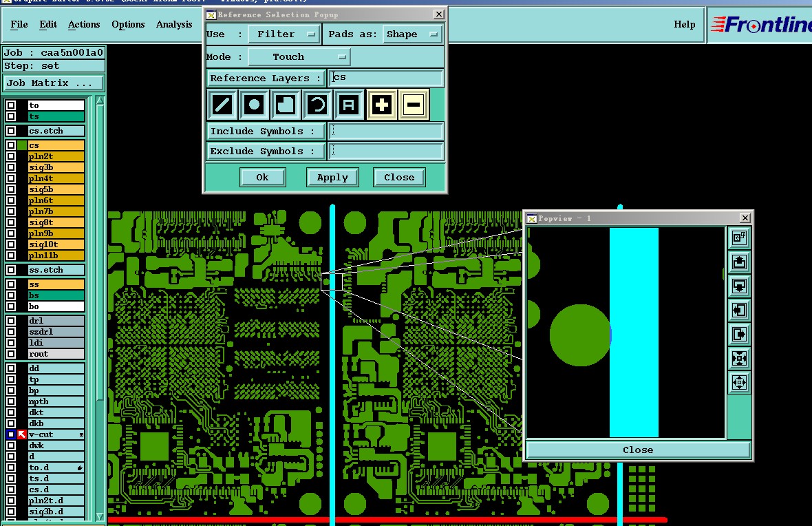Click the layer list scroll up arrow
812x526 pixels.
pos(100,101)
